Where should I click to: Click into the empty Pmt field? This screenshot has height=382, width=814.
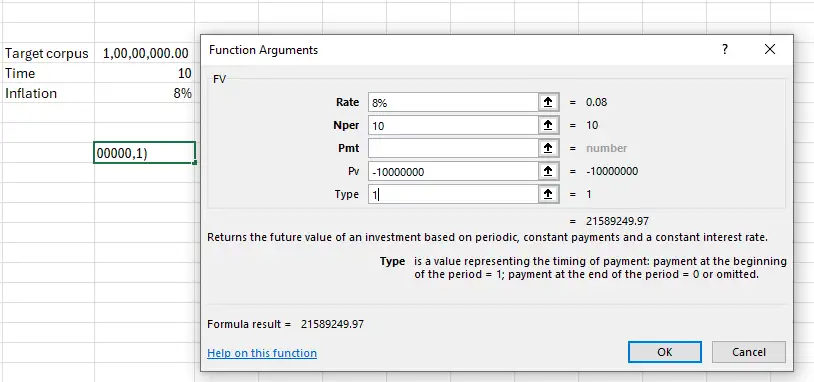453,148
